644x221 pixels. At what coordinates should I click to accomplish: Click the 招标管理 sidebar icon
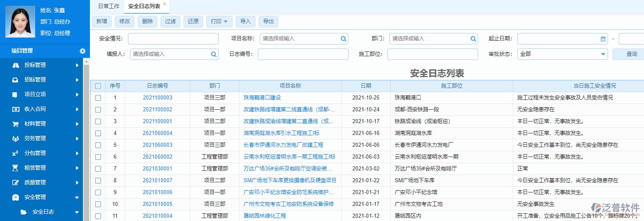(16, 80)
